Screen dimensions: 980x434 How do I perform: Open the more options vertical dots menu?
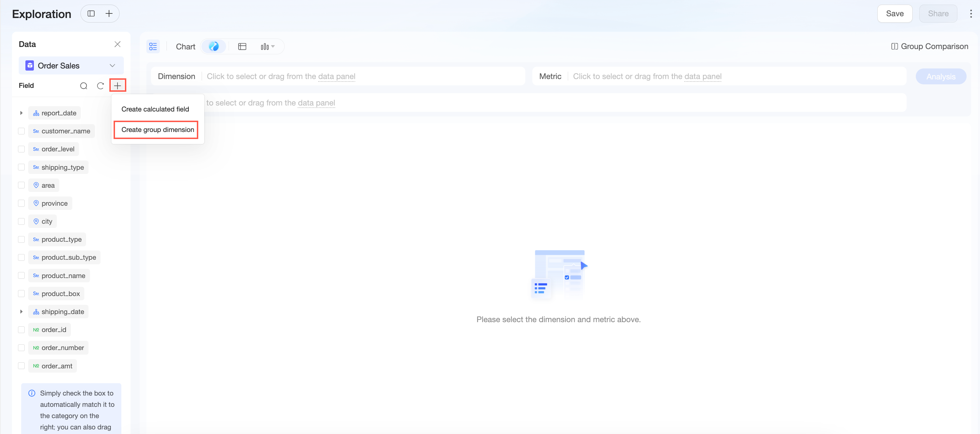[x=970, y=14]
